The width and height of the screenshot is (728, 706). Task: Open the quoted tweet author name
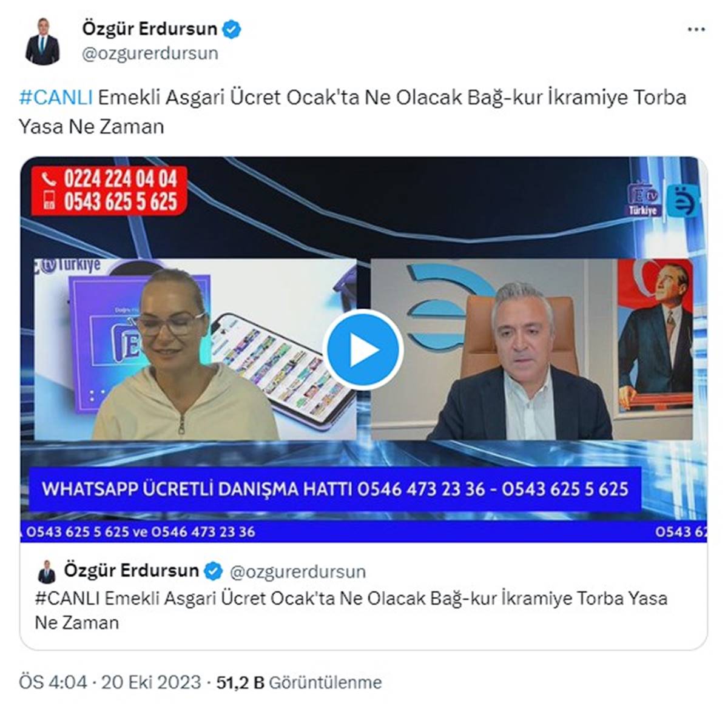click(131, 571)
